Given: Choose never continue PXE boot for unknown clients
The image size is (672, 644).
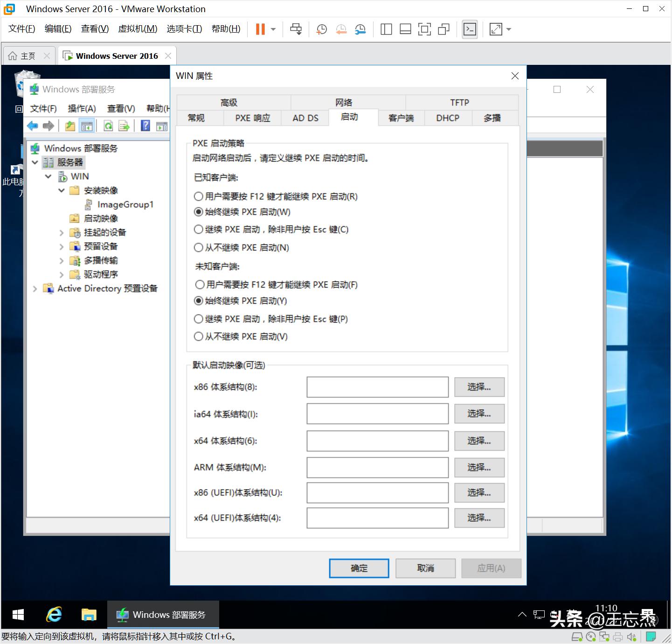Looking at the screenshot, I should (x=198, y=336).
